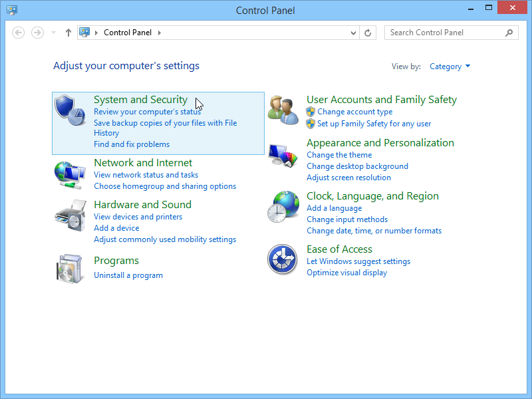
Task: Click the Programs disc box icon
Action: click(x=69, y=269)
